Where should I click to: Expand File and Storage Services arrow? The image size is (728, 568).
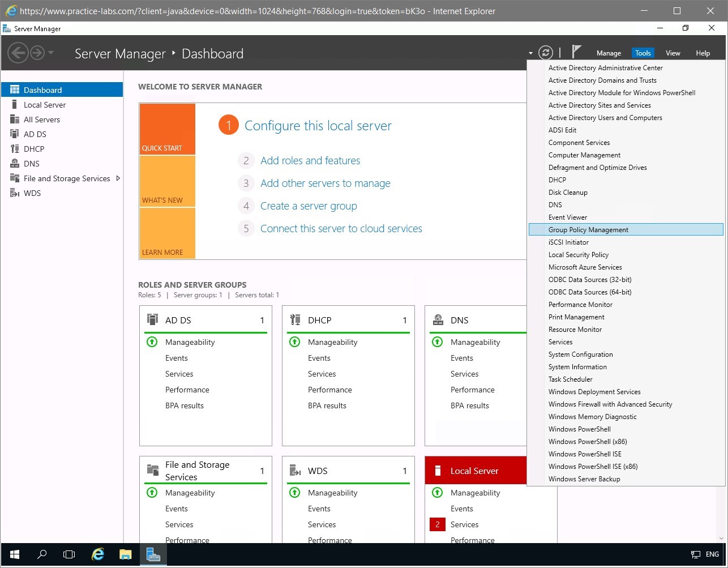[118, 178]
